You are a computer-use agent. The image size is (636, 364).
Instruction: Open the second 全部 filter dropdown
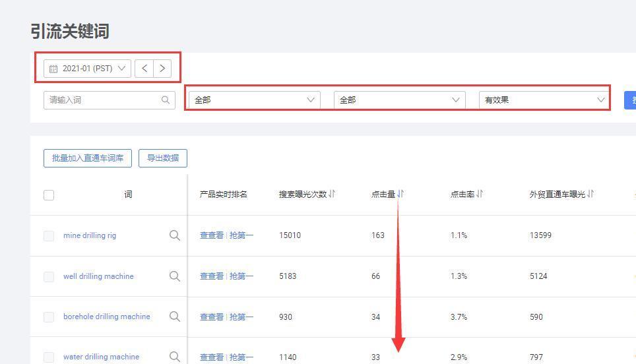[400, 100]
